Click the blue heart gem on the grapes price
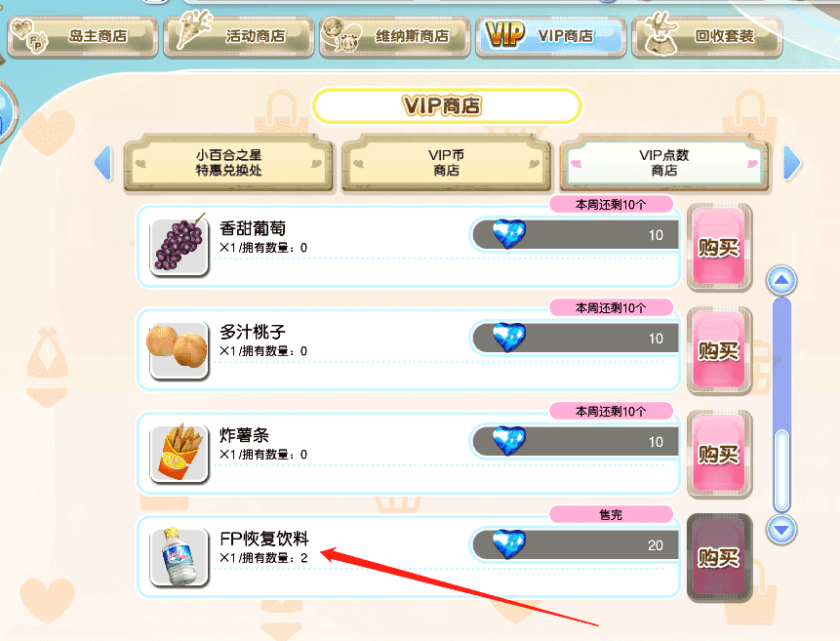 click(x=508, y=234)
